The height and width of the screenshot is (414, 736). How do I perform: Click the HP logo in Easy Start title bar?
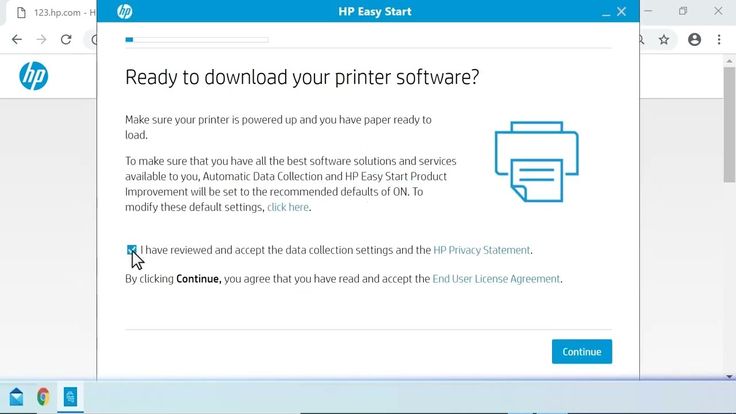tap(124, 11)
